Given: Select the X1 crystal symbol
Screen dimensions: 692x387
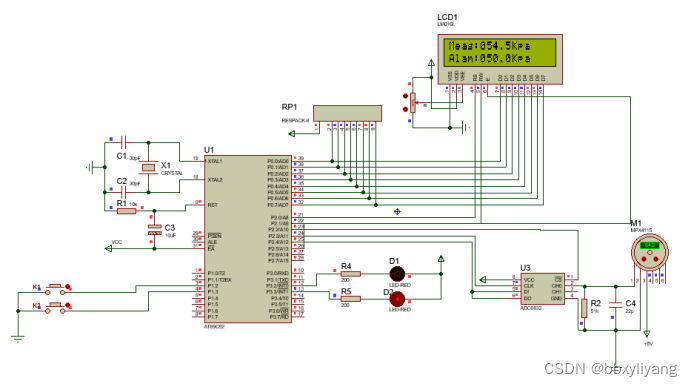Looking at the screenshot, I should pos(149,167).
